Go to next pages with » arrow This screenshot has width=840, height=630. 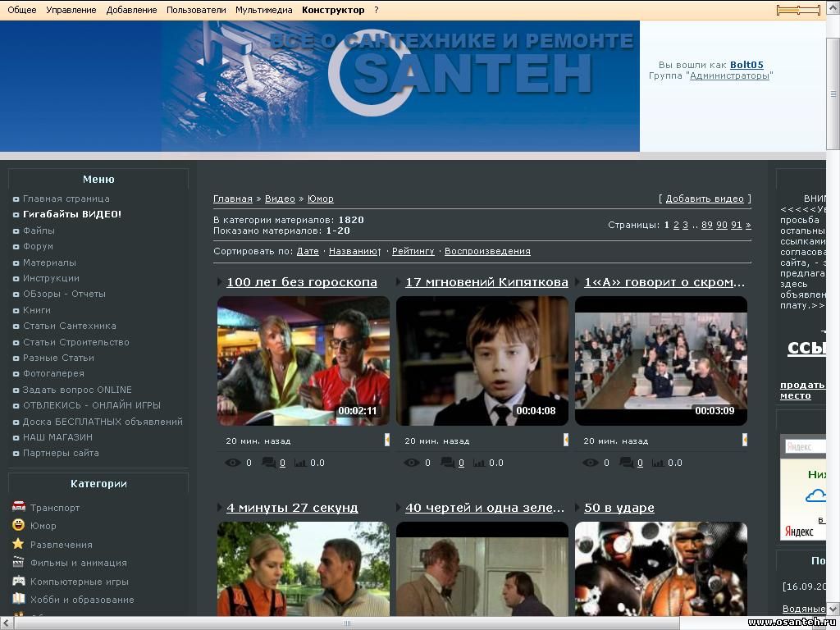click(x=748, y=225)
